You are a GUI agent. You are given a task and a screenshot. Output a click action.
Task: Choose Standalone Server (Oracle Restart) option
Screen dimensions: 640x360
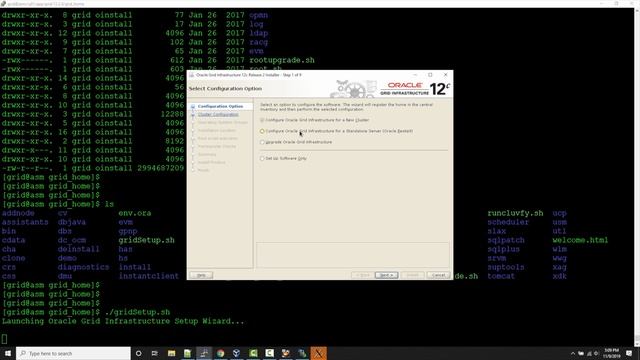point(336,131)
